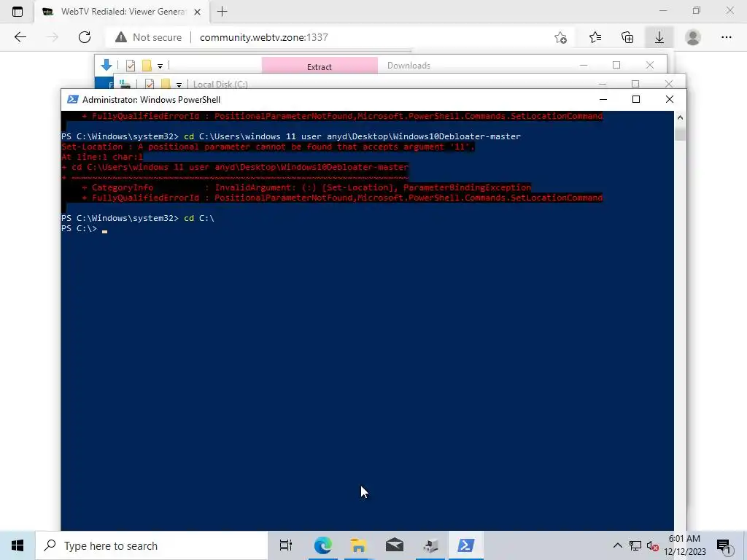Click the Administrator: Windows PowerShell title
The width and height of the screenshot is (747, 560).
click(151, 99)
